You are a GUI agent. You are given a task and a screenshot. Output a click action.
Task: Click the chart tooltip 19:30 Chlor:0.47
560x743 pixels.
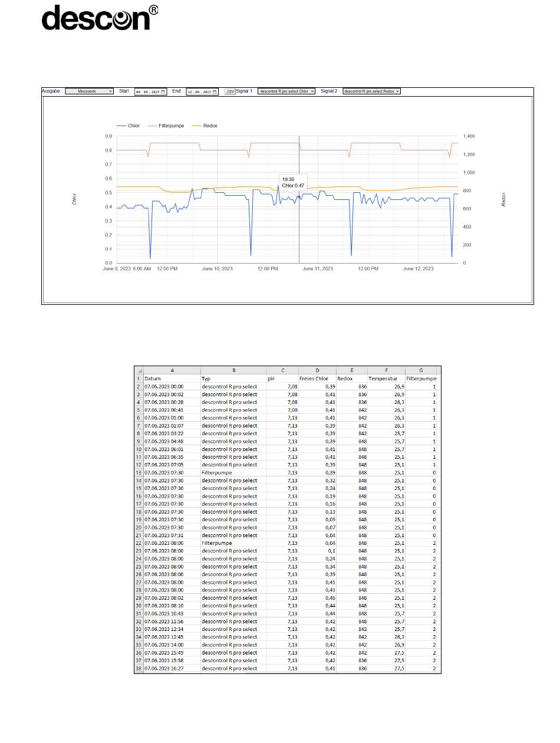pos(292,182)
